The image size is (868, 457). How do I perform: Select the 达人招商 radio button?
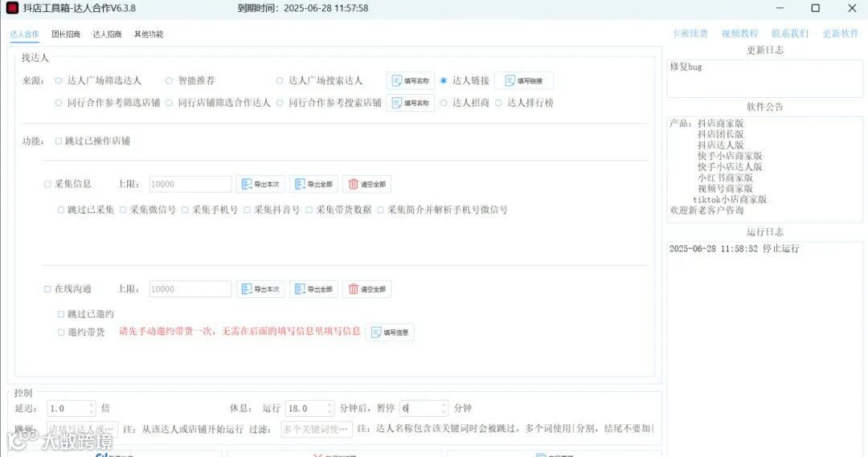(444, 103)
